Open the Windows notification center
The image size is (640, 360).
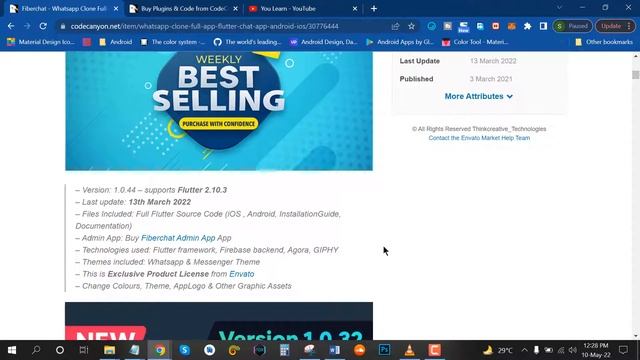coord(623,350)
